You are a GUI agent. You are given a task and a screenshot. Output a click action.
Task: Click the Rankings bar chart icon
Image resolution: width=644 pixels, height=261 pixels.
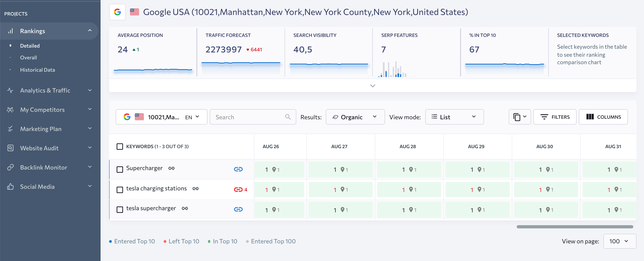click(10, 31)
